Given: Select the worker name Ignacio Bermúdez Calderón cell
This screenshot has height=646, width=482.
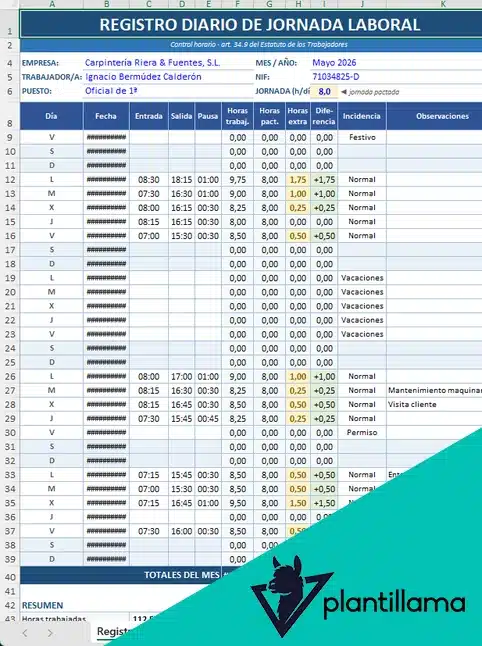Looking at the screenshot, I should (168, 77).
